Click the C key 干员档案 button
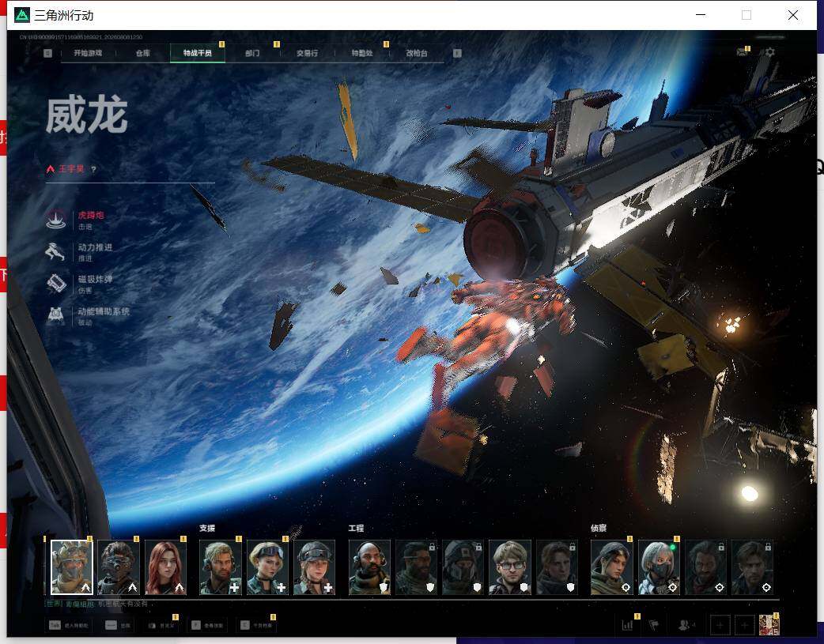The height and width of the screenshot is (644, 824). [256, 625]
